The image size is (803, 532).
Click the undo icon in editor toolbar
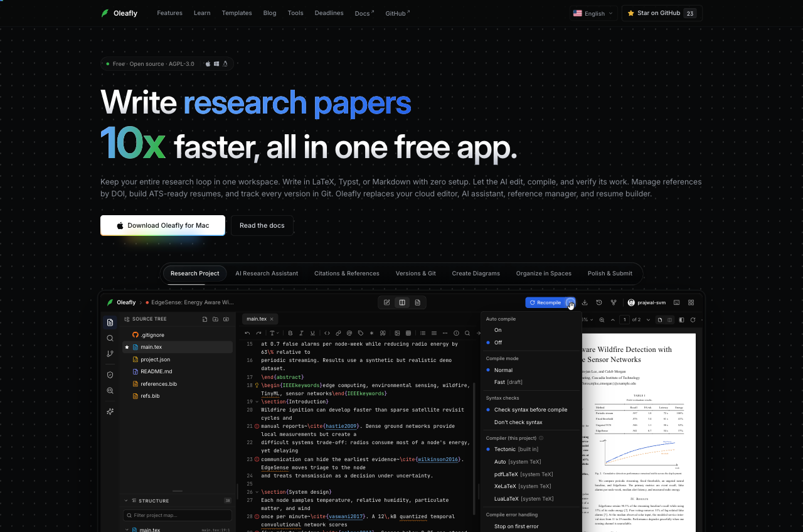[247, 333]
